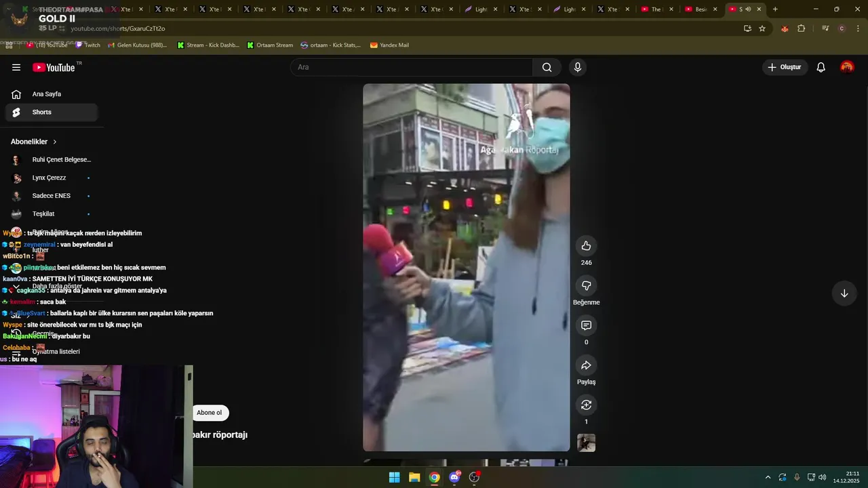The width and height of the screenshot is (868, 488).
Task: Click the address bar URL
Action: click(x=118, y=28)
